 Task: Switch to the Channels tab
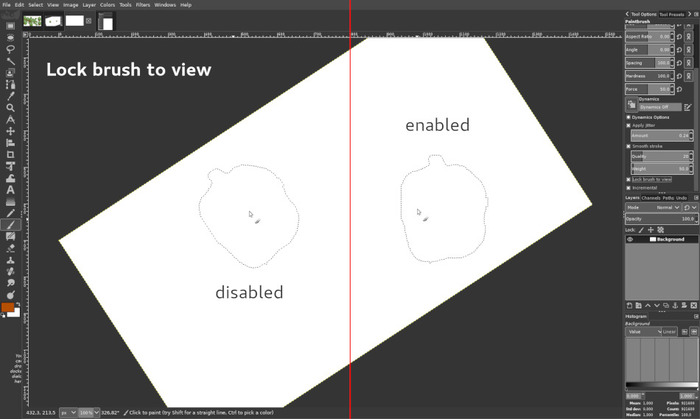[x=650, y=198]
